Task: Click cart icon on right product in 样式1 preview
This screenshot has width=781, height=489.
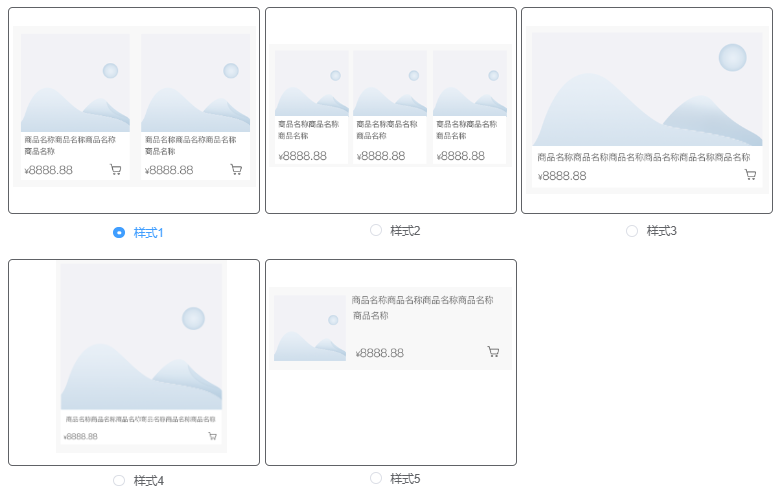Action: tap(236, 170)
